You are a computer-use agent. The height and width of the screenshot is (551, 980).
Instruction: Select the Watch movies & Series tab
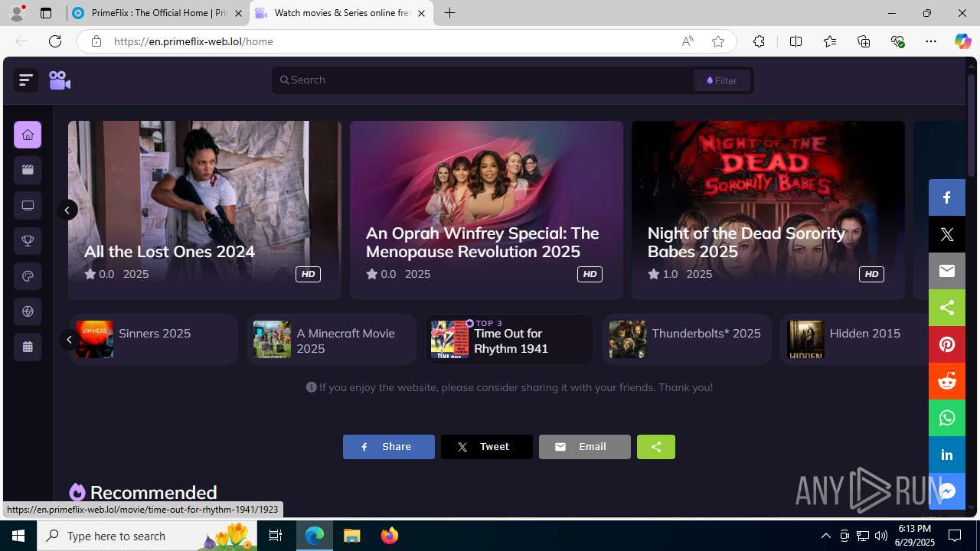pyautogui.click(x=341, y=13)
